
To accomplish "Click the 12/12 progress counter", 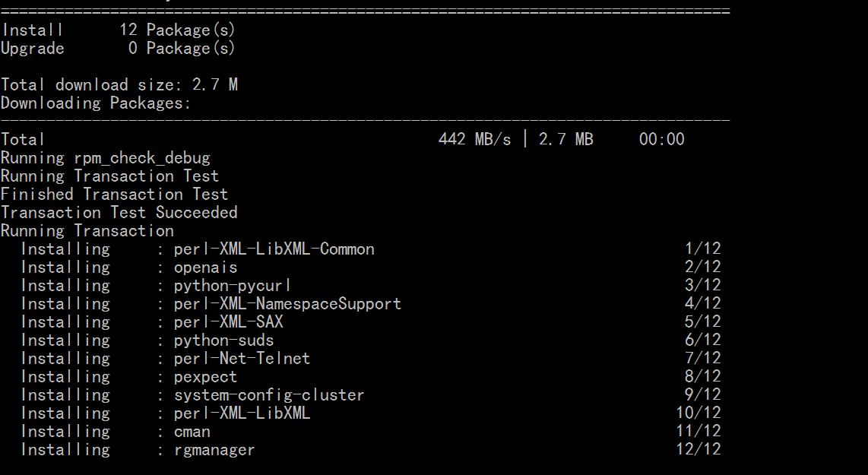I will 699,449.
